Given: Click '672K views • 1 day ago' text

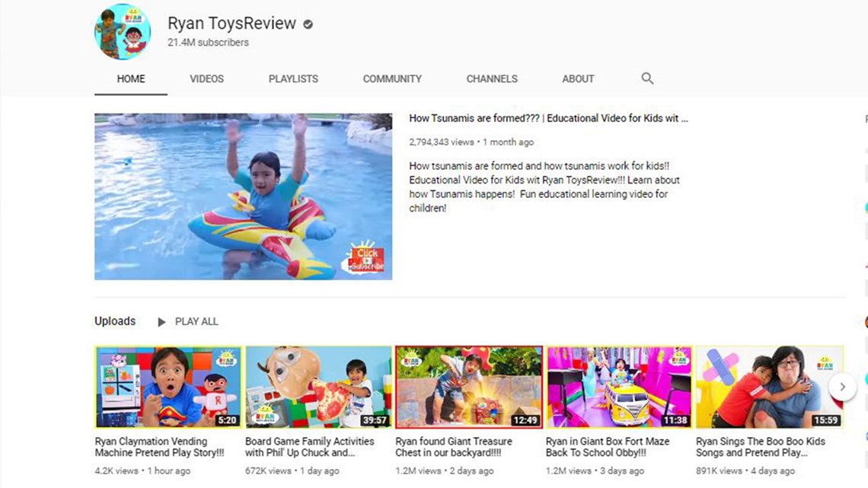Looking at the screenshot, I should click(x=292, y=470).
